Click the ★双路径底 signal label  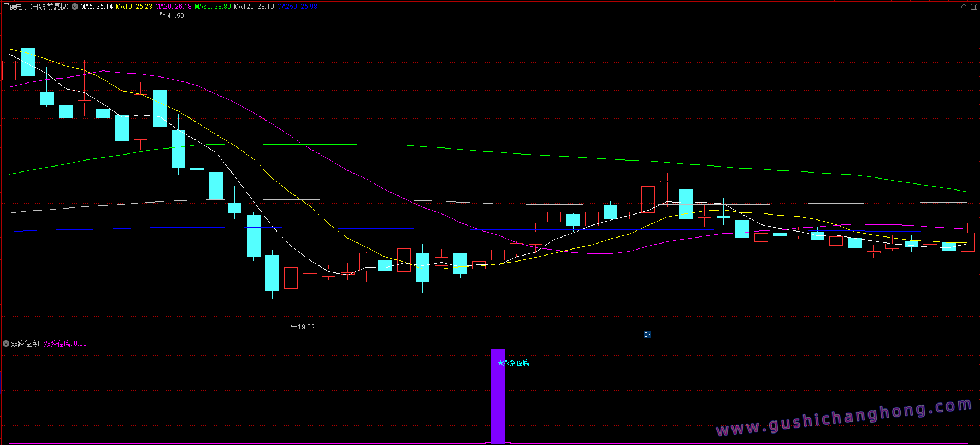[x=513, y=363]
